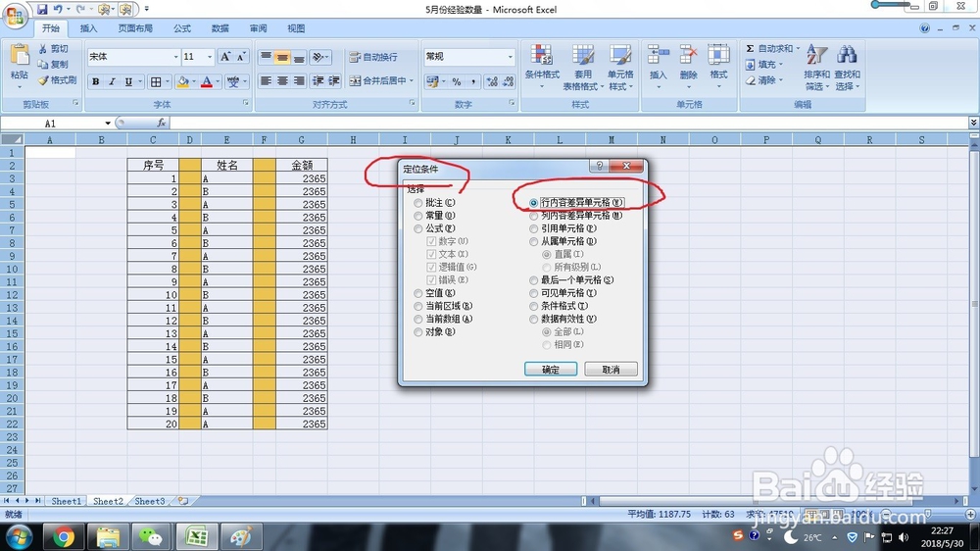Screen dimensions: 980x551
Task: Select the Format Painter (格式刷) brush
Action: click(43, 80)
